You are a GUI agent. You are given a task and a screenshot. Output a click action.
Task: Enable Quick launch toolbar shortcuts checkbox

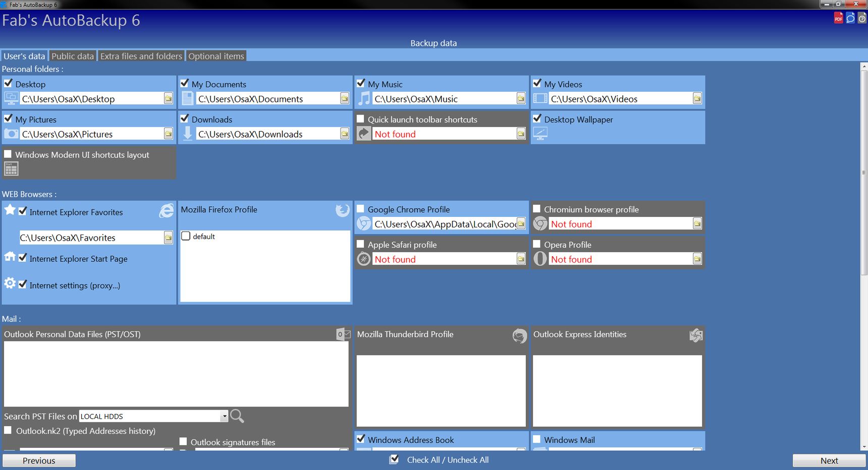pos(360,119)
